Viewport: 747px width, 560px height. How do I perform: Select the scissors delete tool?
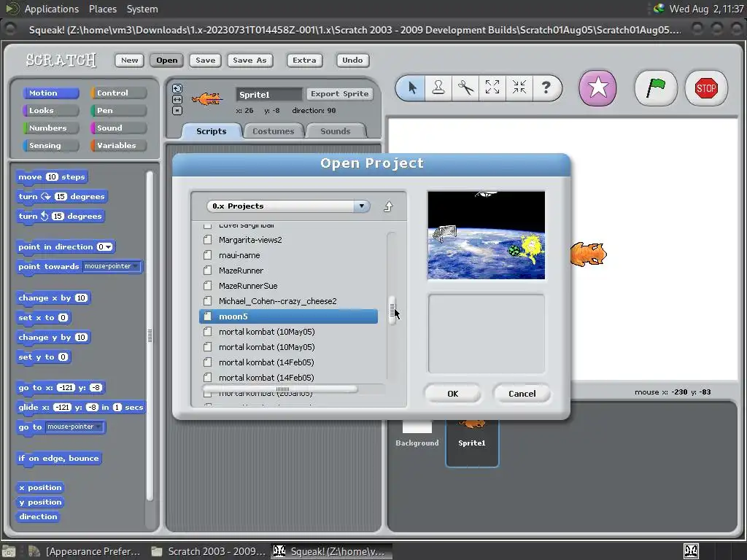tap(465, 87)
